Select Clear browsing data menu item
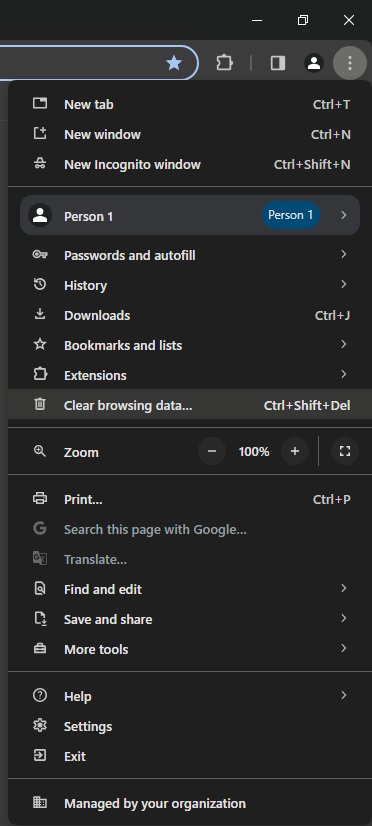The width and height of the screenshot is (372, 826). 190,405
